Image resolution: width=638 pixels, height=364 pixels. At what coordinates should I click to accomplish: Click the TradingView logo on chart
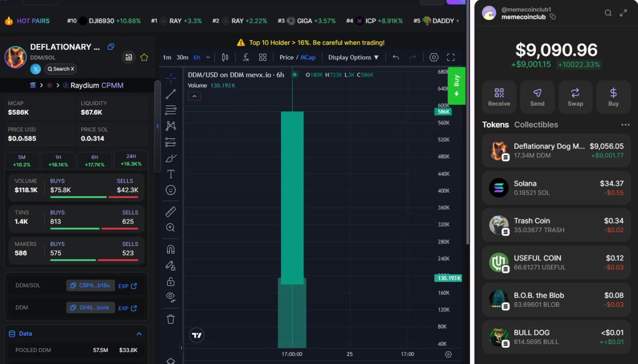pos(197,335)
